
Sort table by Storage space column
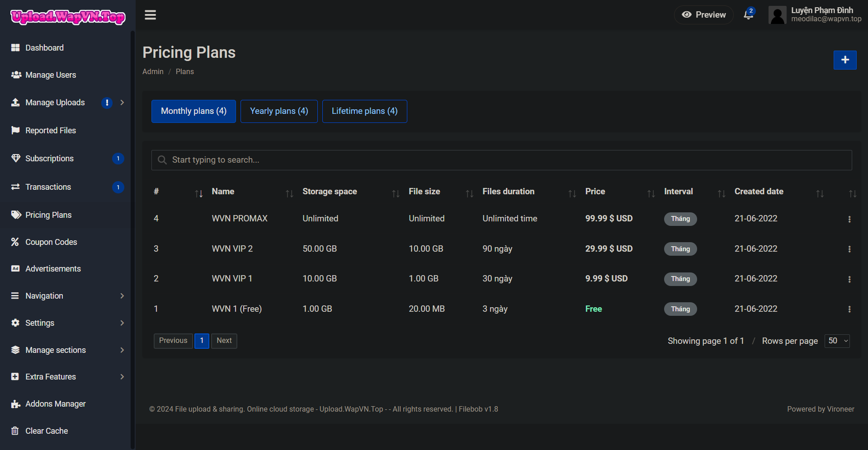point(396,194)
